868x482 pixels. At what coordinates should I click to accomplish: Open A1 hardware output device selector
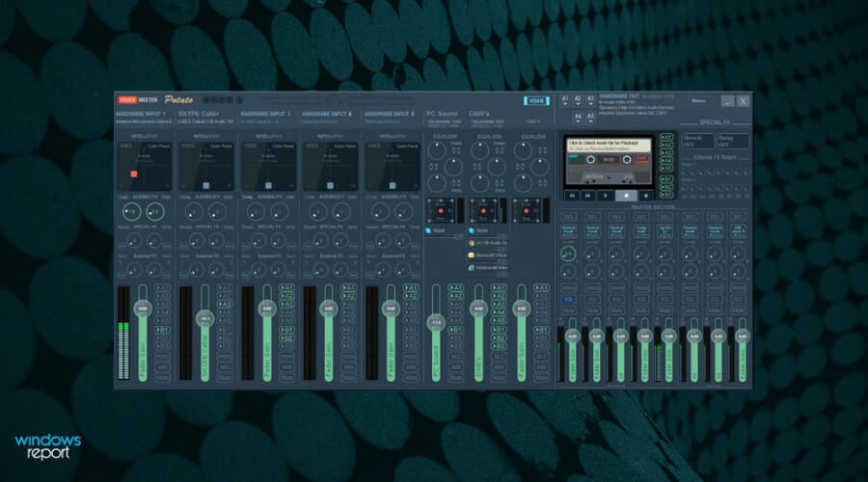click(565, 100)
